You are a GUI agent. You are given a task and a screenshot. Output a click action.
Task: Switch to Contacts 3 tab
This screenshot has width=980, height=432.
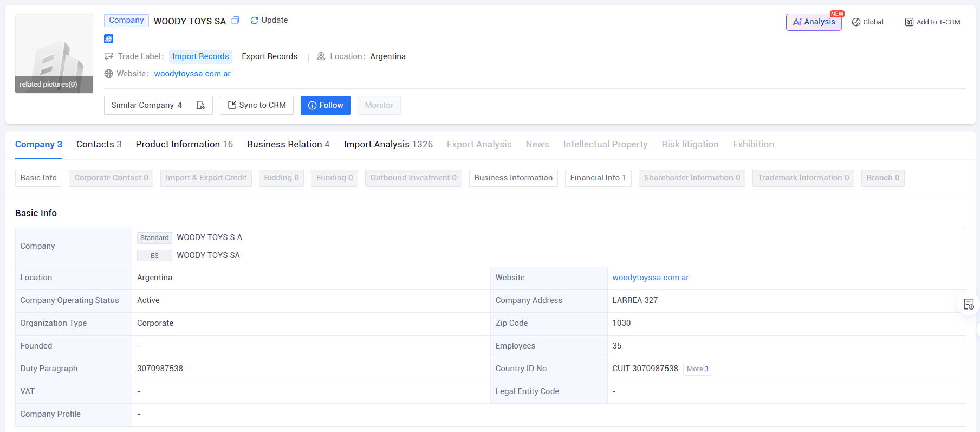coord(99,144)
